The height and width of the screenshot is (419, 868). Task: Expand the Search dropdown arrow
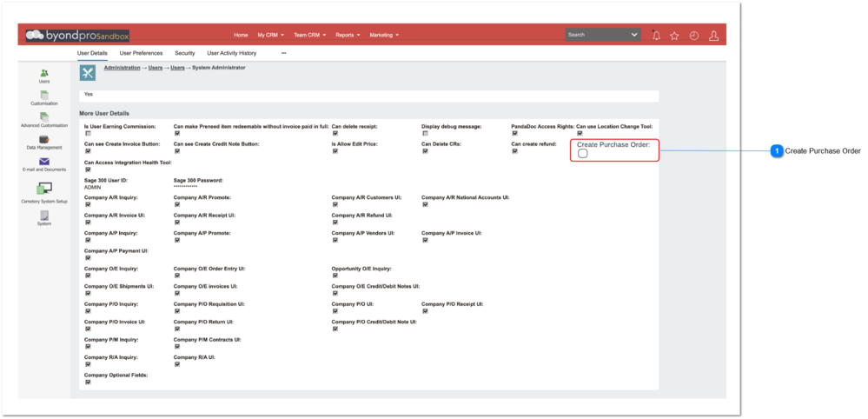(634, 35)
